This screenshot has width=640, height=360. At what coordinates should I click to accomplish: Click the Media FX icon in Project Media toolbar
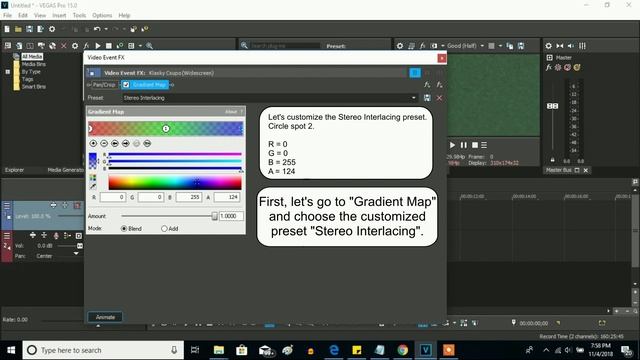pyautogui.click(x=86, y=46)
